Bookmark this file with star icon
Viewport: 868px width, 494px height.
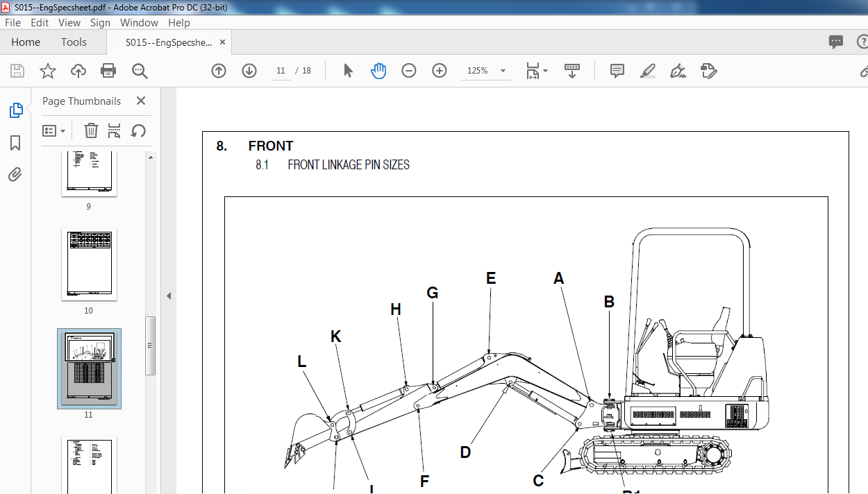[47, 71]
